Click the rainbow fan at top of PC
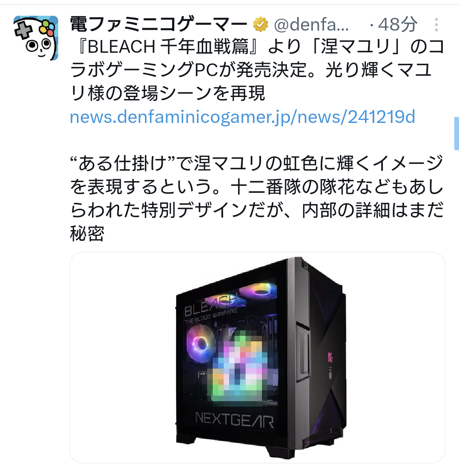This screenshot has height=476, width=459. click(258, 291)
